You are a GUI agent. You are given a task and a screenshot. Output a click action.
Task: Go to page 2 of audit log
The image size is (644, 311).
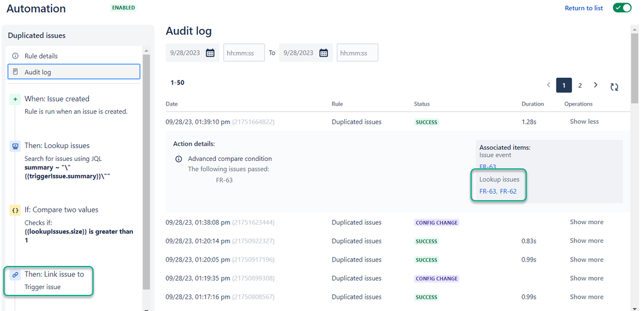coord(580,86)
